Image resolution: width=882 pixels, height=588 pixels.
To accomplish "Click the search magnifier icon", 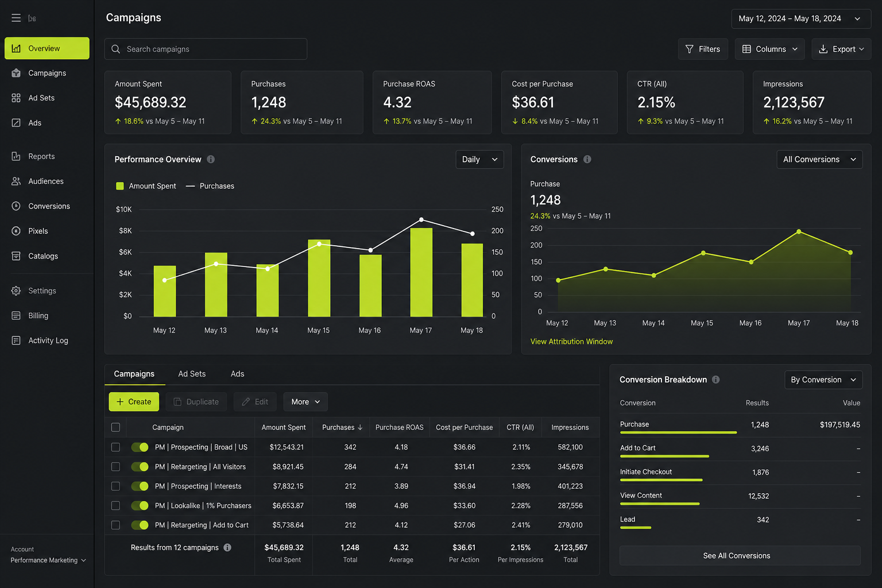I will point(115,49).
